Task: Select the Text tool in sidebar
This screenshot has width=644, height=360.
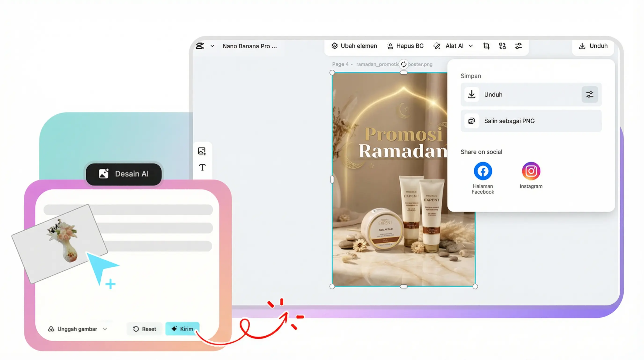Action: (202, 167)
